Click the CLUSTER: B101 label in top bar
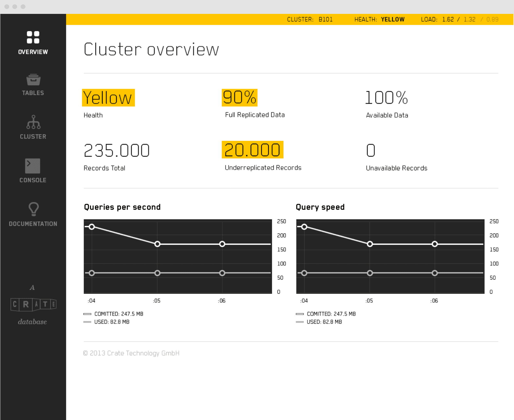The height and width of the screenshot is (420, 514). click(310, 20)
